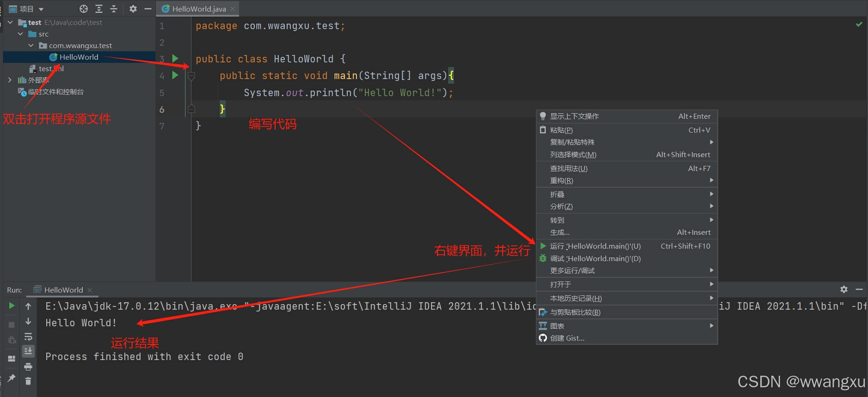Choose 调试 'HelloWorld.main()' menu entry
868x397 pixels.
pyautogui.click(x=627, y=258)
